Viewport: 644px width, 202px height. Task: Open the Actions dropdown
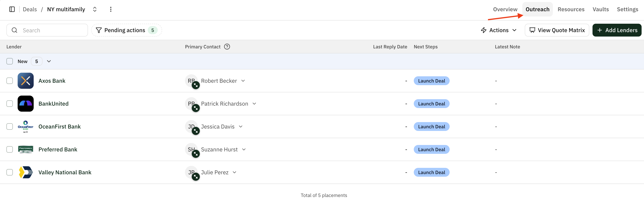[x=499, y=30]
